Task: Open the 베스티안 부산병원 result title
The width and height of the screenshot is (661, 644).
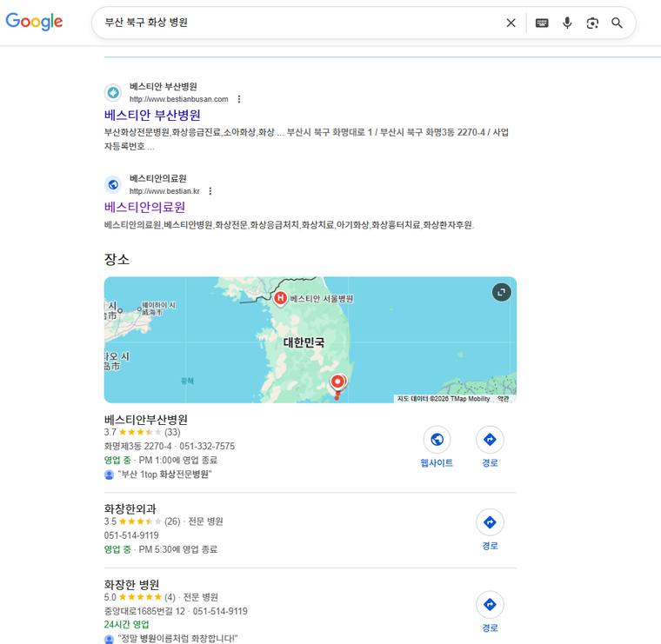Action: 152,115
